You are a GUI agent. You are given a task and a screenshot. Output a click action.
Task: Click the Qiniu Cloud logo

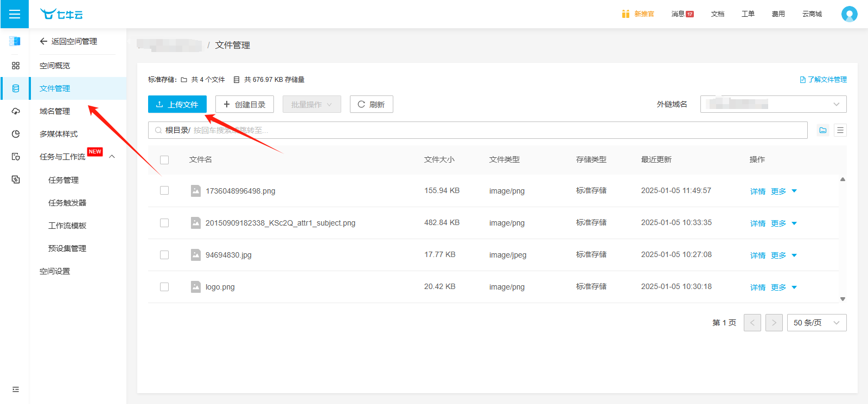[61, 14]
